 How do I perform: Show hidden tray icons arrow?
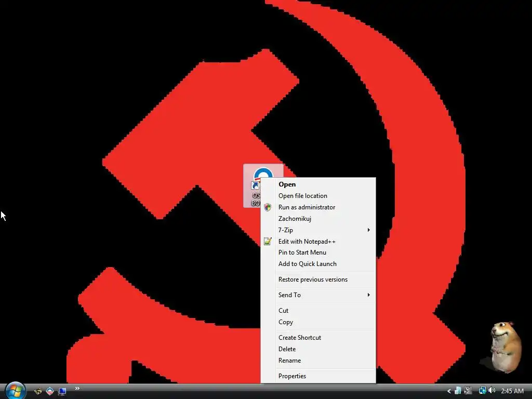click(449, 391)
